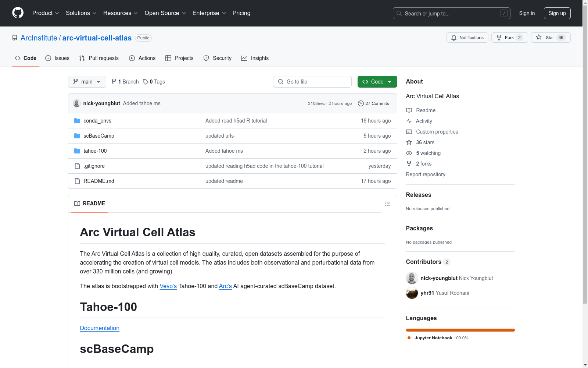Image resolution: width=588 pixels, height=368 pixels.
Task: Focus the Go to file field
Action: point(312,82)
